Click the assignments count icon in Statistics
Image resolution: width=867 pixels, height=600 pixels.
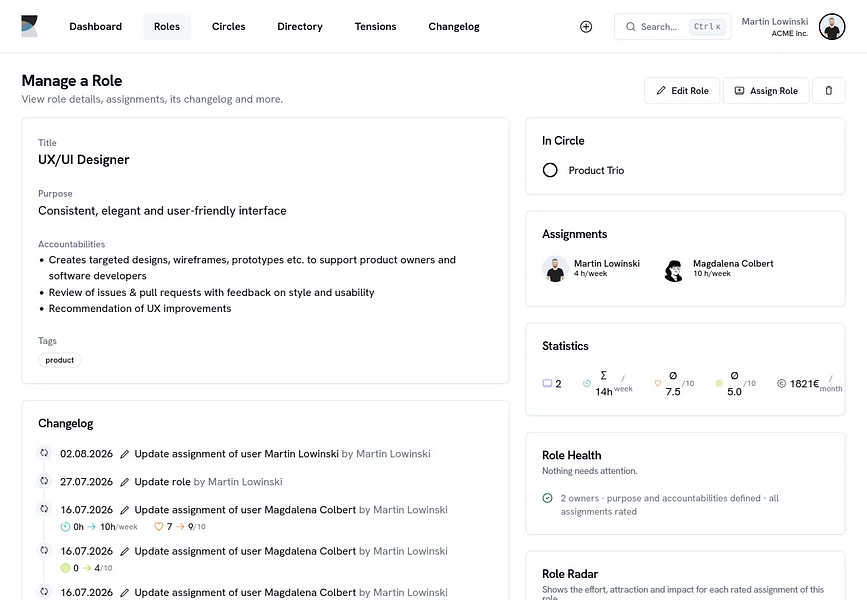click(x=547, y=383)
